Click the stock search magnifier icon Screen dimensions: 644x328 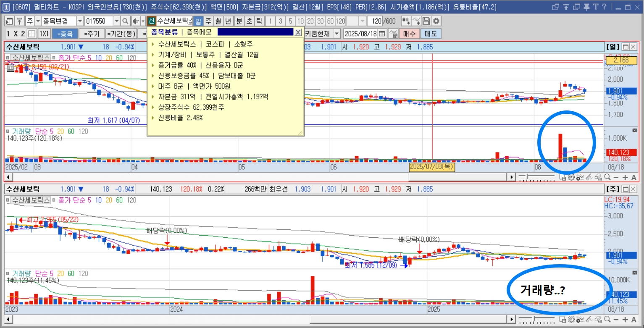[125, 21]
